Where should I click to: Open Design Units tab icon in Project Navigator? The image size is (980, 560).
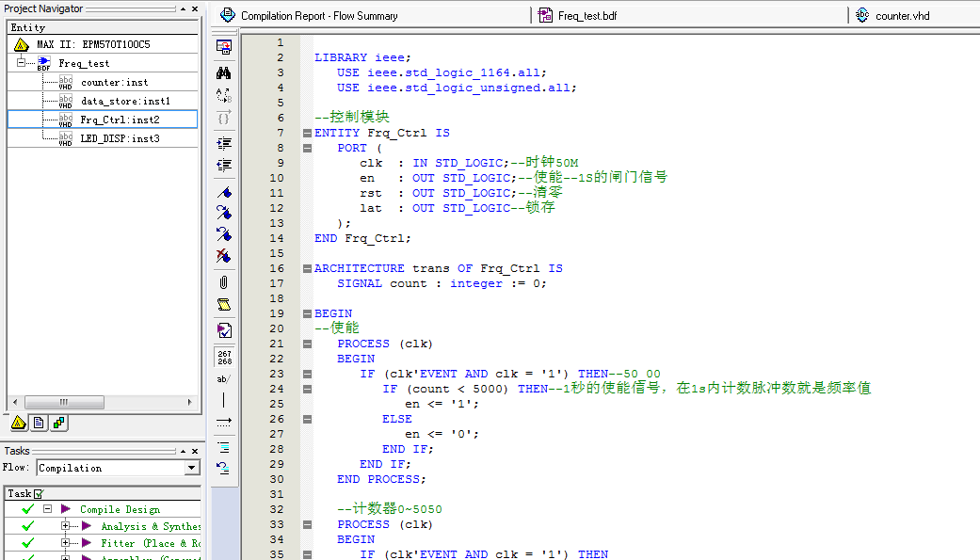[58, 423]
